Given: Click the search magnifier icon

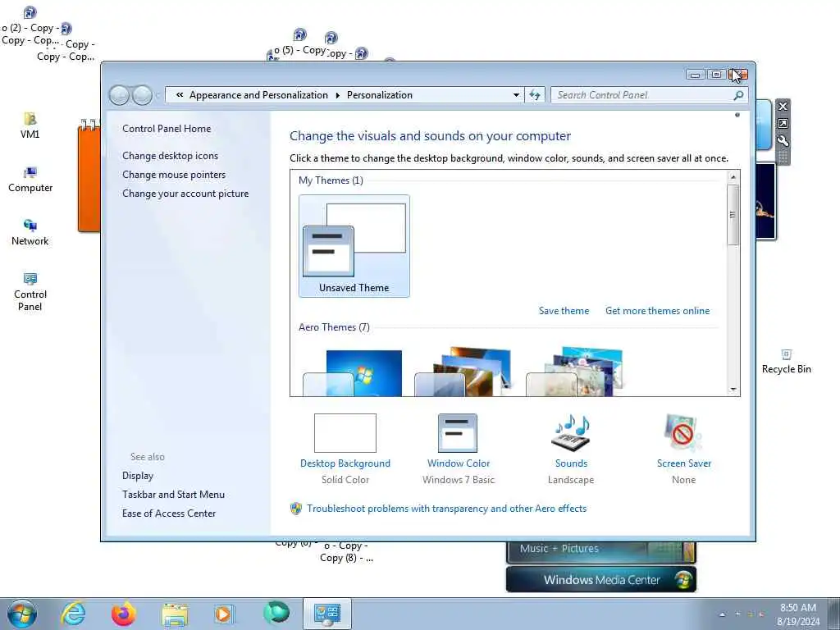Looking at the screenshot, I should [738, 95].
